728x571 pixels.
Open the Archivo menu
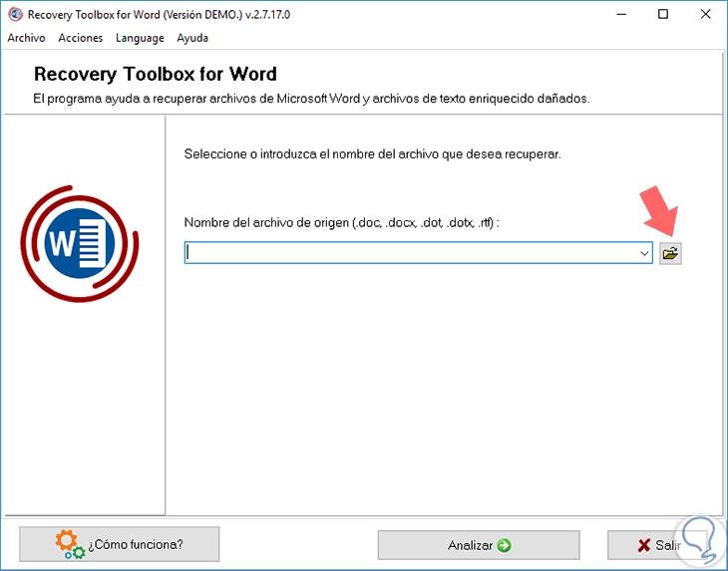click(27, 38)
